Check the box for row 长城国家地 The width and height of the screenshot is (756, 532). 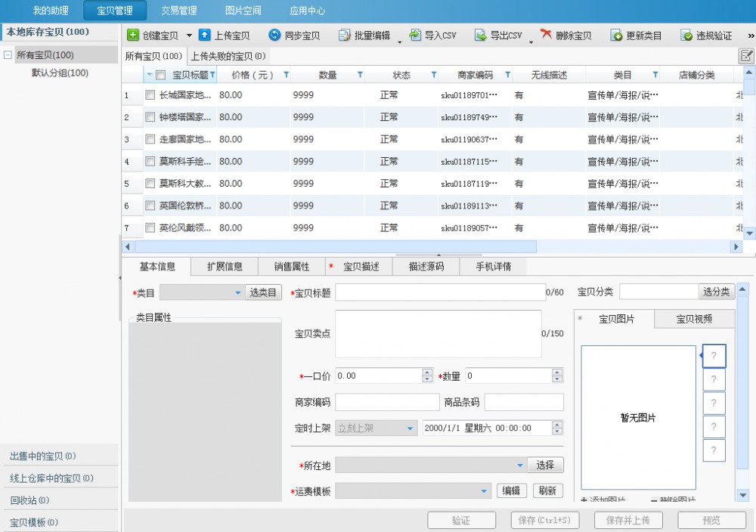point(150,95)
